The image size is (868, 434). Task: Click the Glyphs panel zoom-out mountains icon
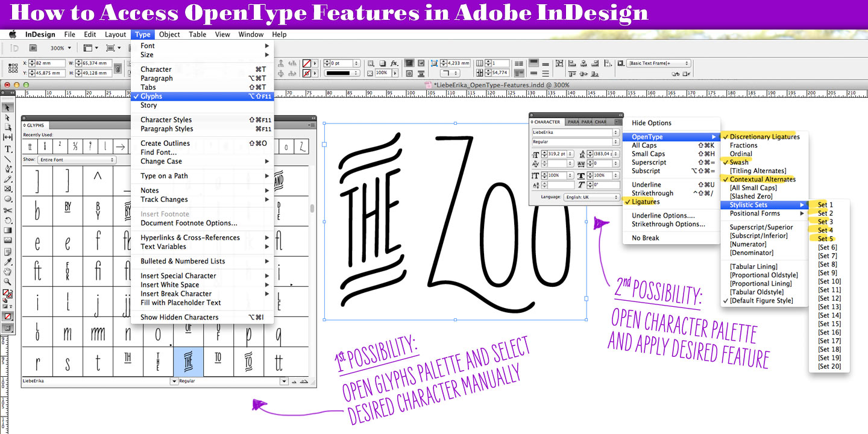click(295, 382)
